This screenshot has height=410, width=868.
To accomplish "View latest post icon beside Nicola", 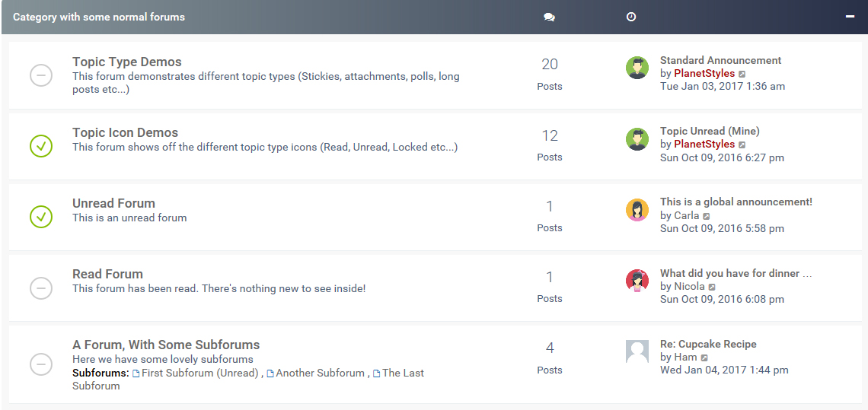I will 712,288.
